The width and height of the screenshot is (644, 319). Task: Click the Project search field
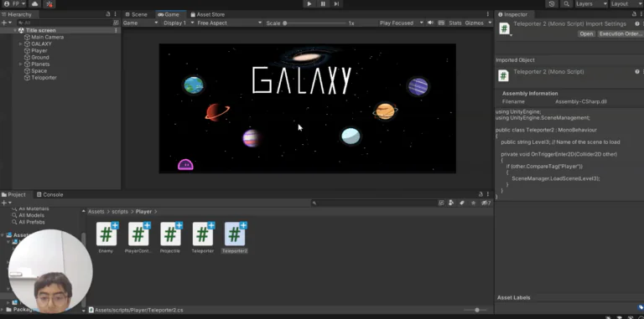tap(374, 203)
